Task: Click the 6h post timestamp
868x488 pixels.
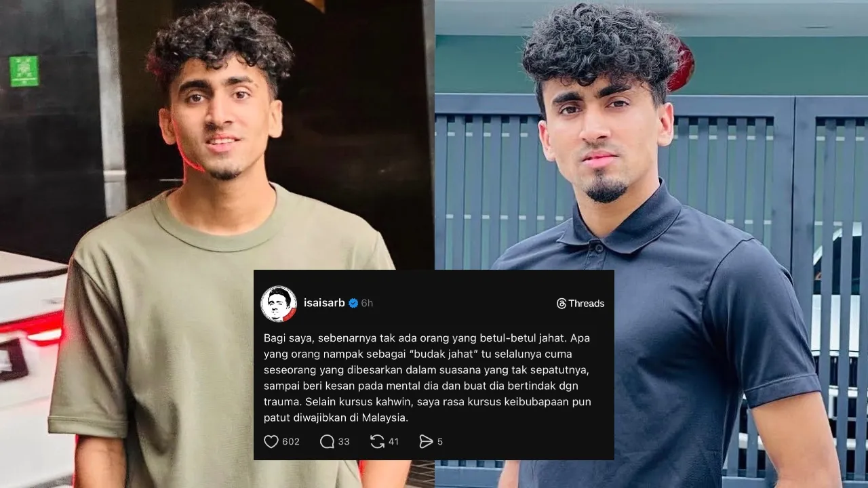Action: click(367, 303)
